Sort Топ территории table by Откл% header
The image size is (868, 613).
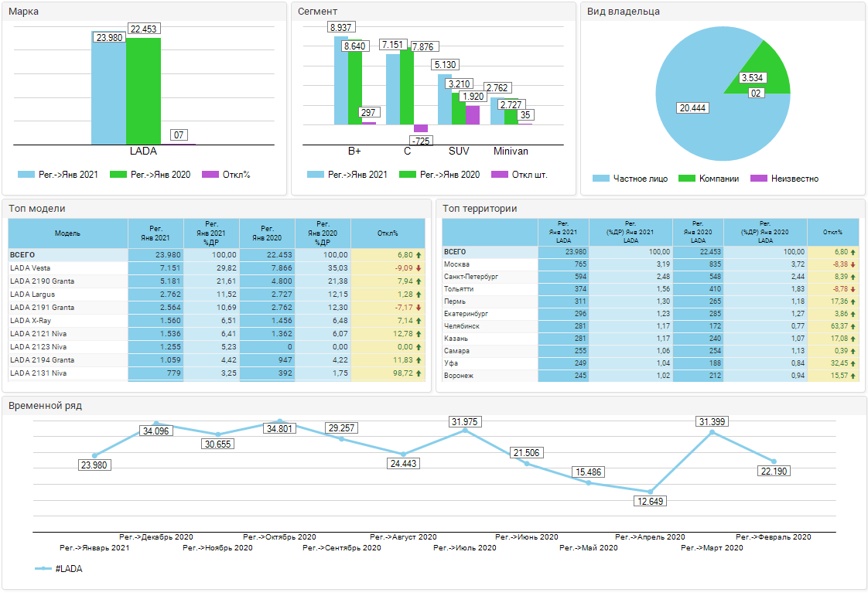tap(832, 233)
